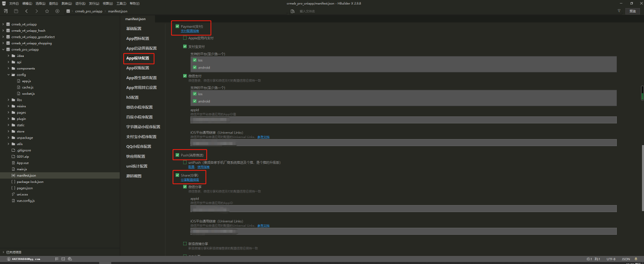Collapse the config folder

[x=9, y=75]
